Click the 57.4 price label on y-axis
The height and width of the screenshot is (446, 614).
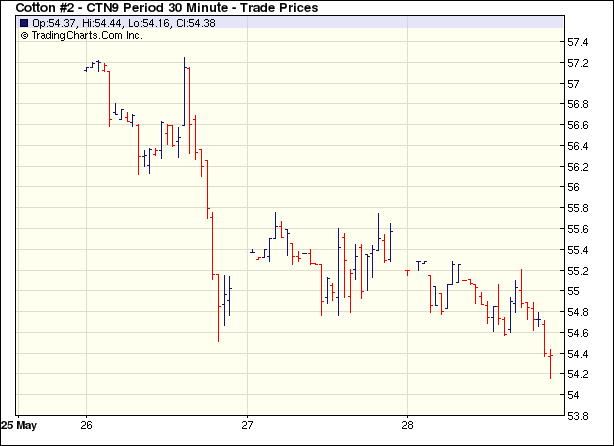pyautogui.click(x=579, y=43)
